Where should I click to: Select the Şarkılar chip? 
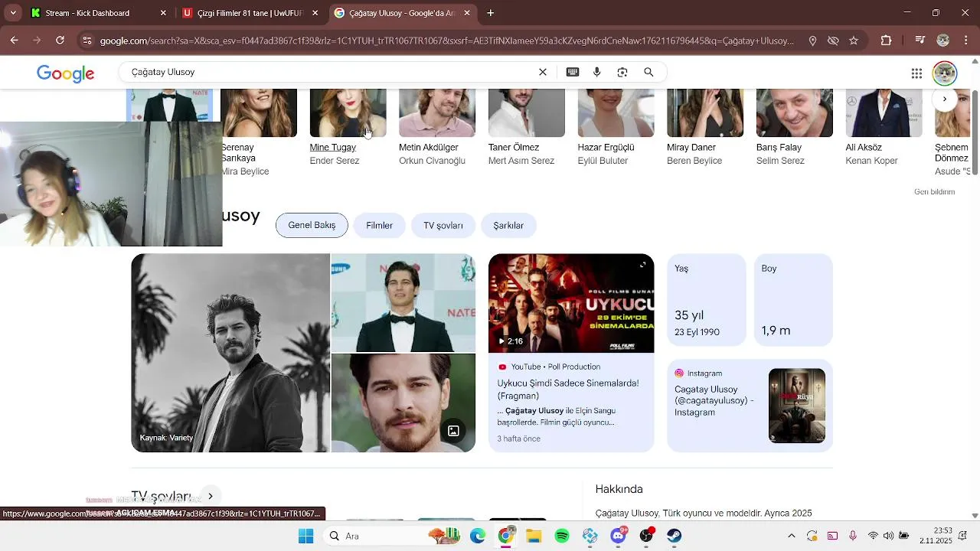coord(508,225)
